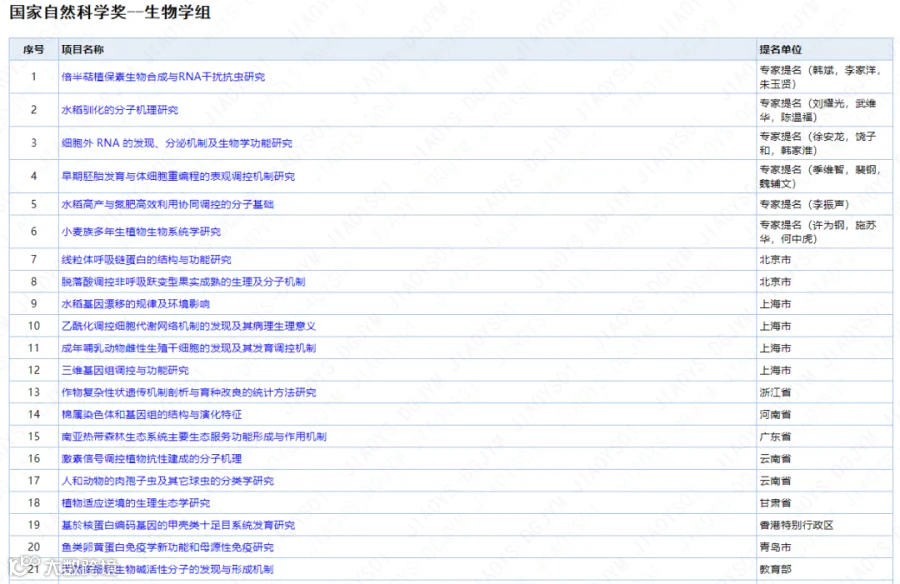900x584 pixels.
Task: Click the 项目名称 column header
Action: (83, 50)
